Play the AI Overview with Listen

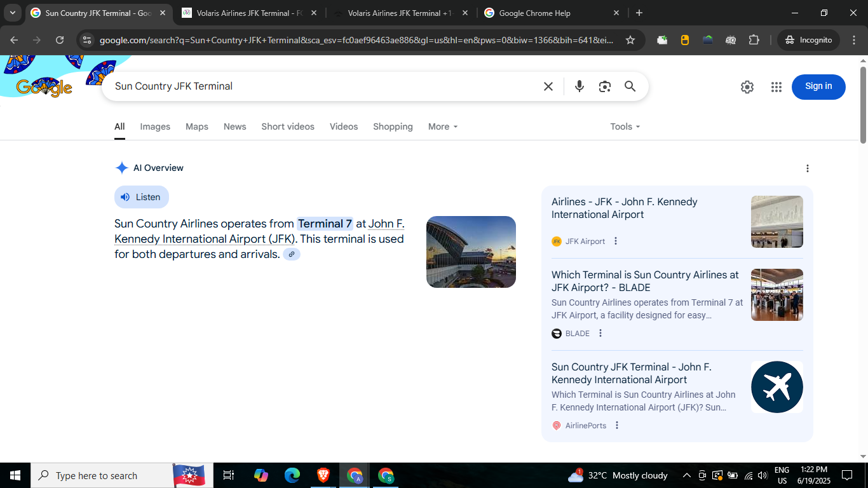[142, 197]
